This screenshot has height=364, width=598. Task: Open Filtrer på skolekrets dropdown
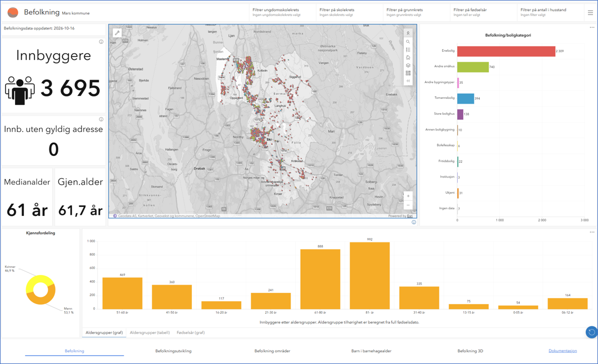(x=349, y=12)
